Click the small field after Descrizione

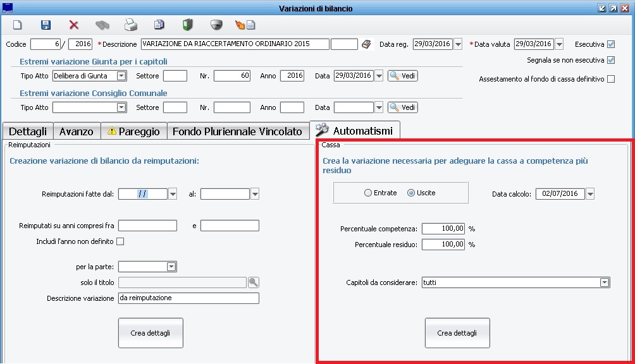click(344, 44)
